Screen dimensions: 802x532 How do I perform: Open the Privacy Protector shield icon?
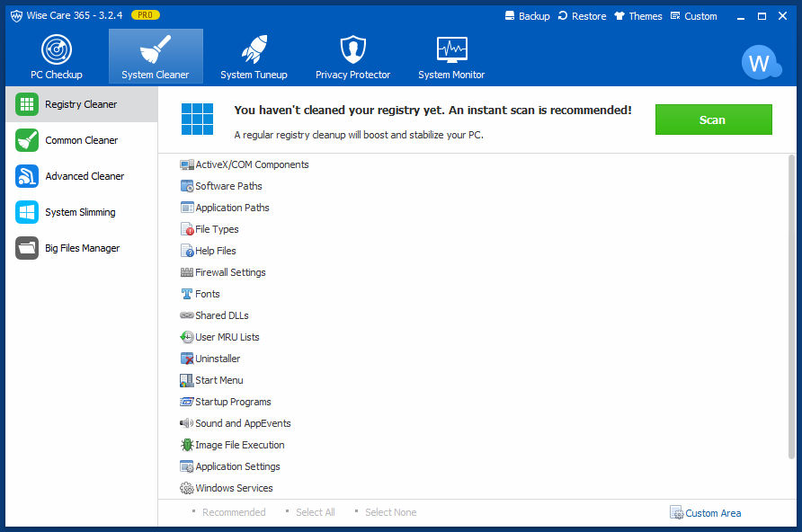(353, 49)
